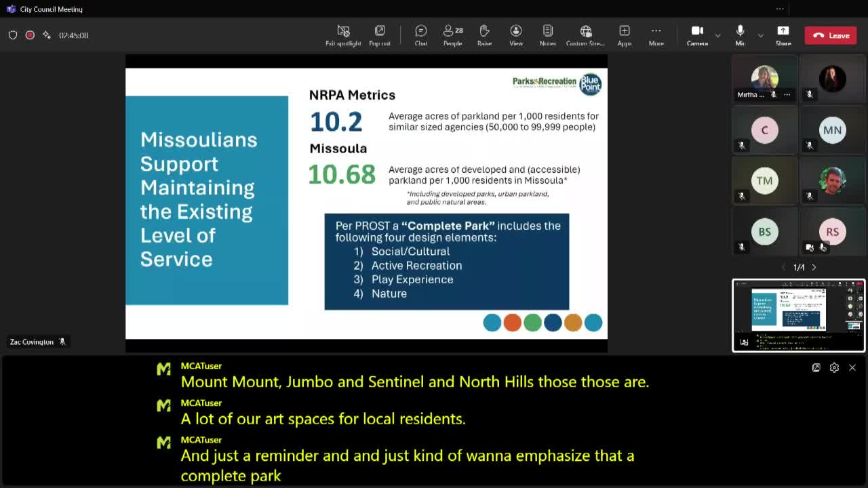Toggle the Mic mute state
Image resolution: width=868 pixels, height=488 pixels.
[x=740, y=35]
